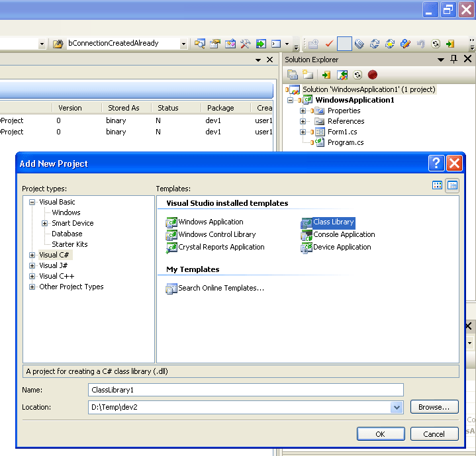Click the green arrow Start Page toolbar icon
The image size is (476, 456).
click(x=261, y=44)
